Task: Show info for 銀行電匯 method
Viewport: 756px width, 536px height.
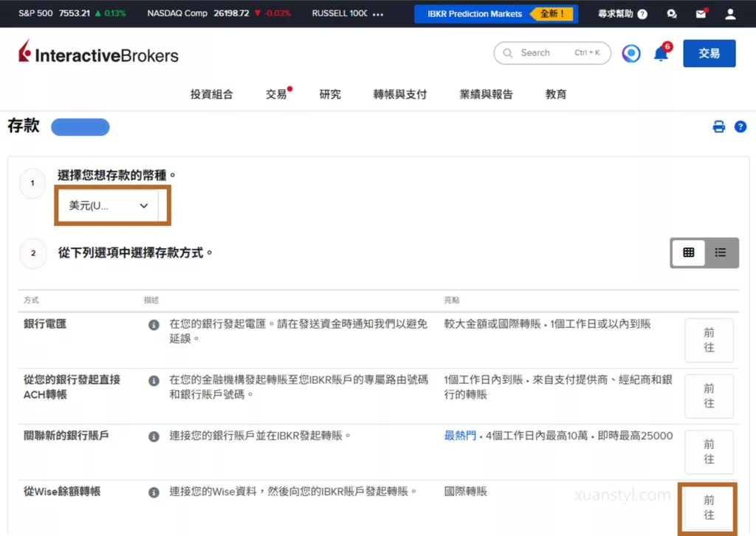Action: coord(154,325)
